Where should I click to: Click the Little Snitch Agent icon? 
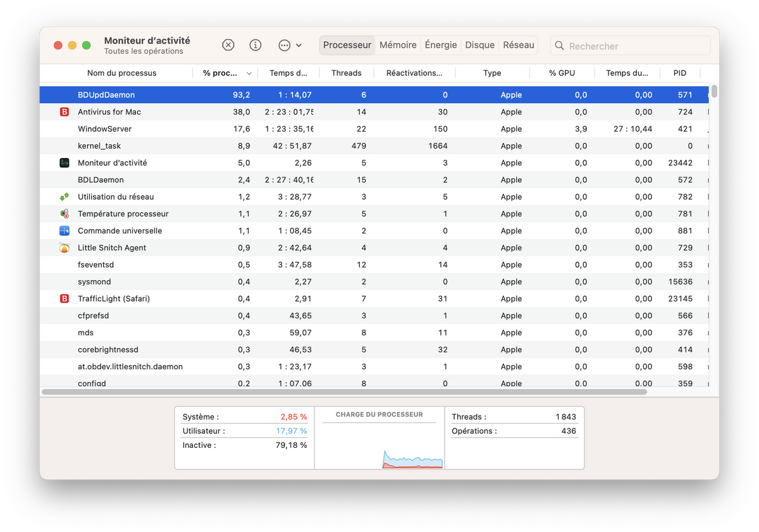tap(65, 248)
